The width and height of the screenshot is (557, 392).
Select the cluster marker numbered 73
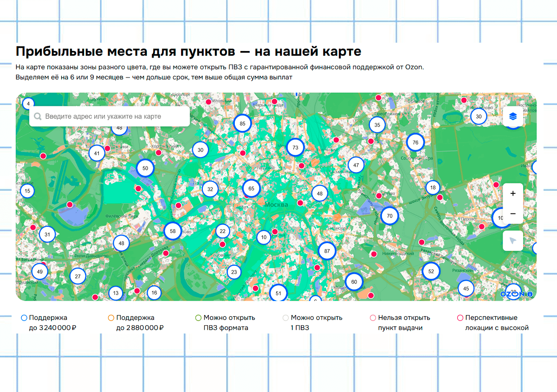click(295, 148)
